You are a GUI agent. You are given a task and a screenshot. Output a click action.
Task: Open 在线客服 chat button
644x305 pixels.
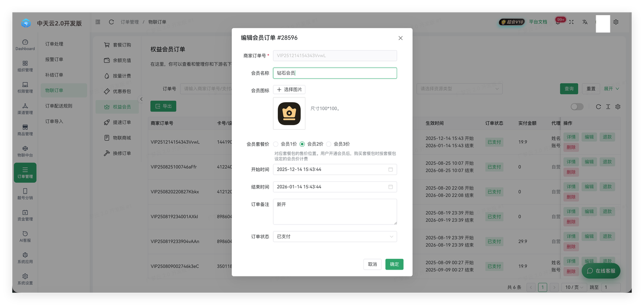[x=601, y=271]
